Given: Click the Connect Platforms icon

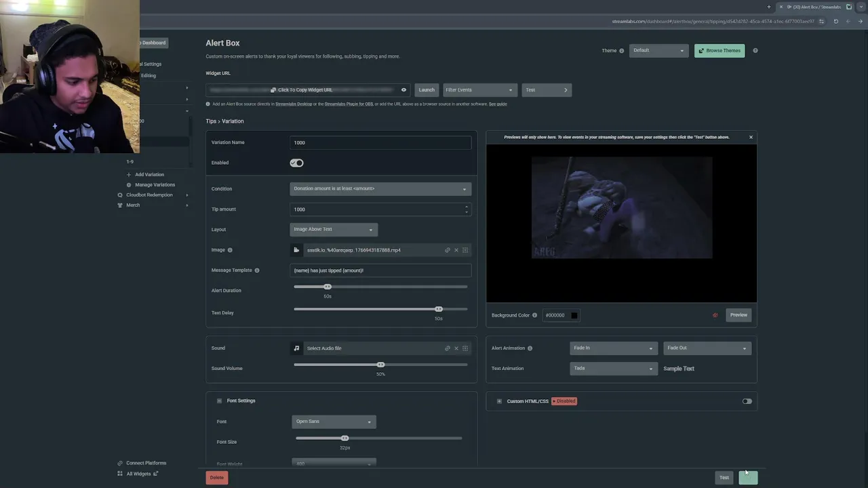Looking at the screenshot, I should 120,463.
